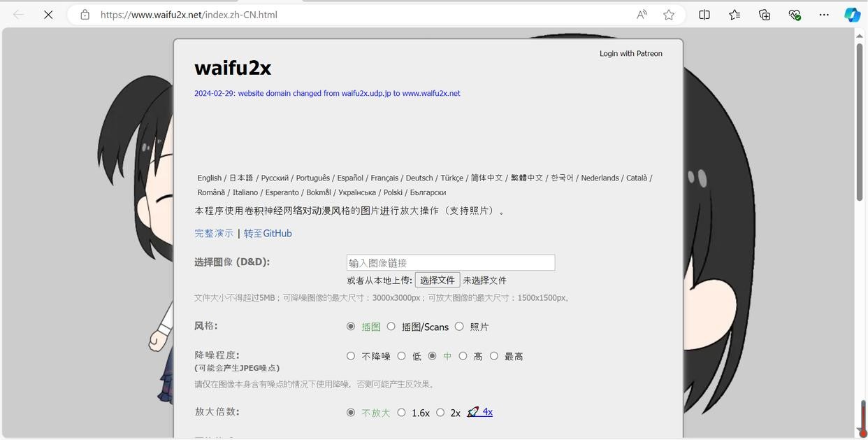Image resolution: width=868 pixels, height=440 pixels.
Task: Open the Favorites list icon
Action: (735, 15)
